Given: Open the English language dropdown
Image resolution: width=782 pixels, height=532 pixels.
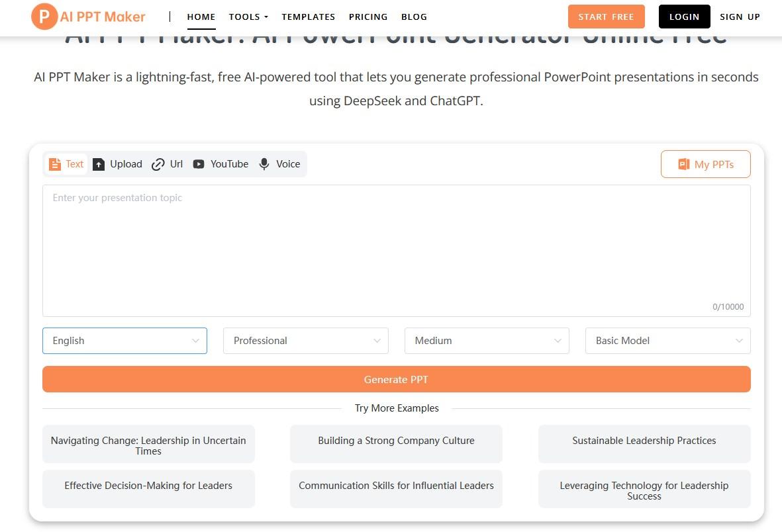Looking at the screenshot, I should coord(124,341).
